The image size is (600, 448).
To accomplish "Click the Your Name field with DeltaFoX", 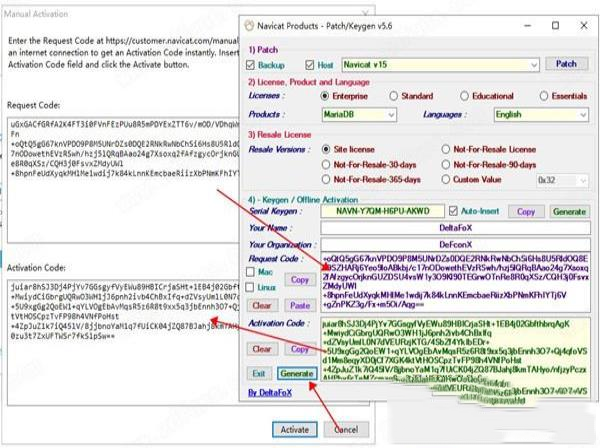I will click(455, 228).
